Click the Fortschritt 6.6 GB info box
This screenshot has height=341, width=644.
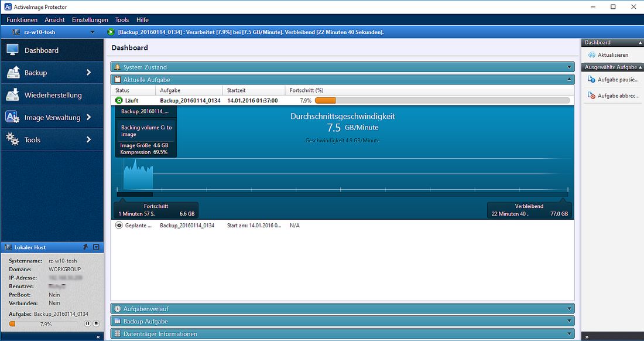tap(156, 210)
